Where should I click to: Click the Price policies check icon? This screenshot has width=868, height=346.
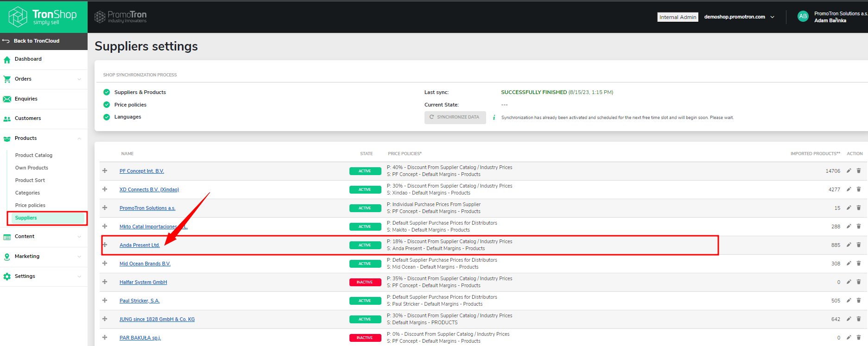point(107,105)
